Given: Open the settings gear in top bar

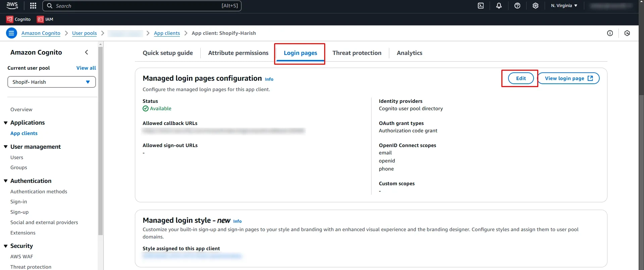Looking at the screenshot, I should pyautogui.click(x=535, y=6).
